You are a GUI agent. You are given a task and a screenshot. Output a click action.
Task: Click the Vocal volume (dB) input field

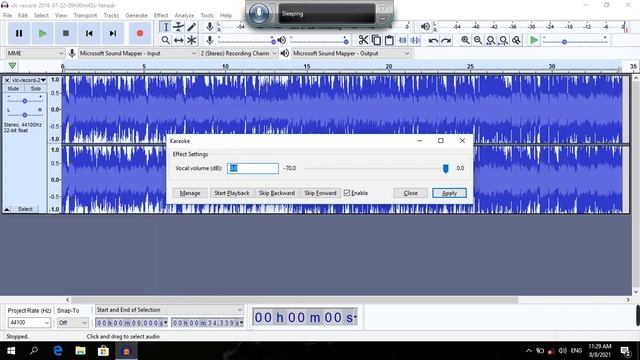point(253,168)
